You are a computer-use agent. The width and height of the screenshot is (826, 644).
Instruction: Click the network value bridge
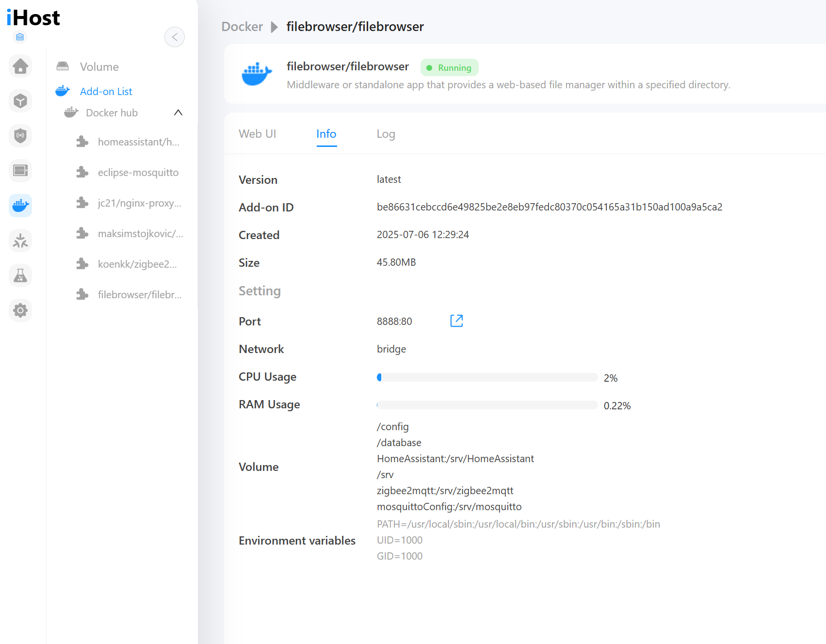[x=391, y=349]
